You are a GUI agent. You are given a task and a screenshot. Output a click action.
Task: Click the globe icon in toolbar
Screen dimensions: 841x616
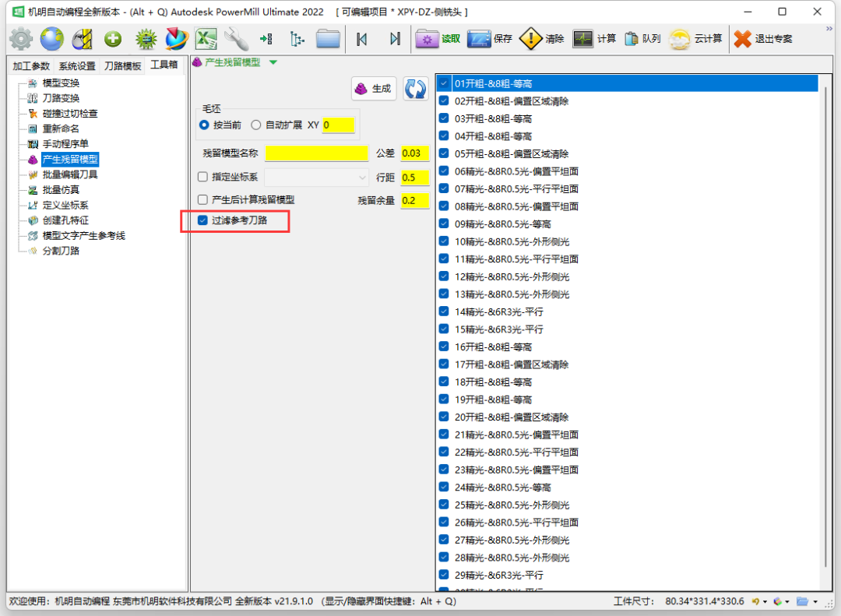click(x=52, y=39)
